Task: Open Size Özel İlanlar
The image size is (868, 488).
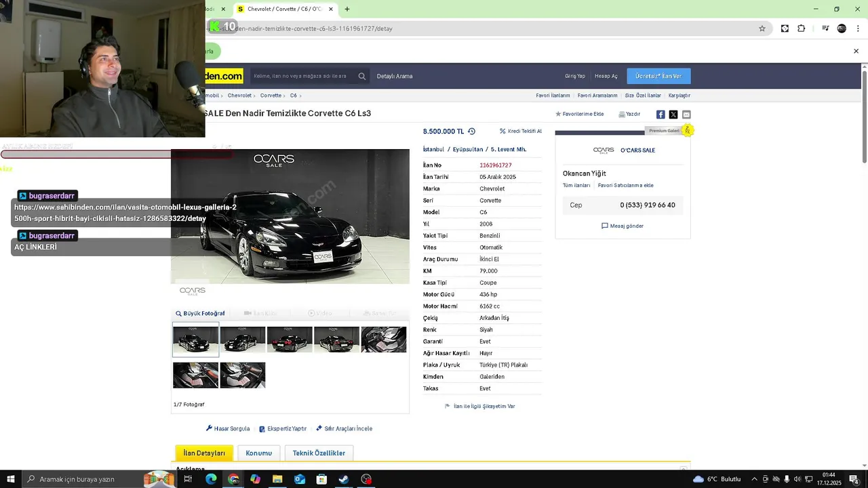Action: pos(643,96)
